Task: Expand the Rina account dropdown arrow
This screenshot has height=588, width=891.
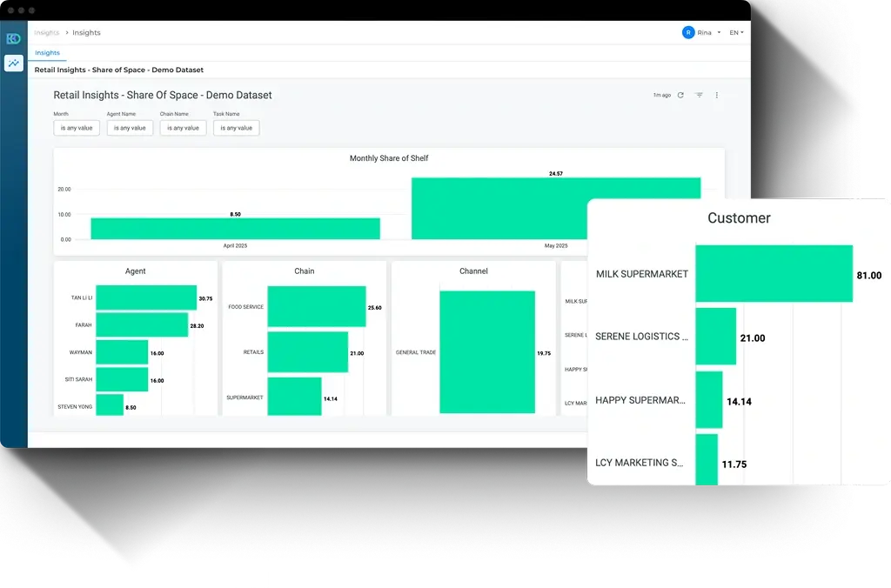Action: pos(719,32)
